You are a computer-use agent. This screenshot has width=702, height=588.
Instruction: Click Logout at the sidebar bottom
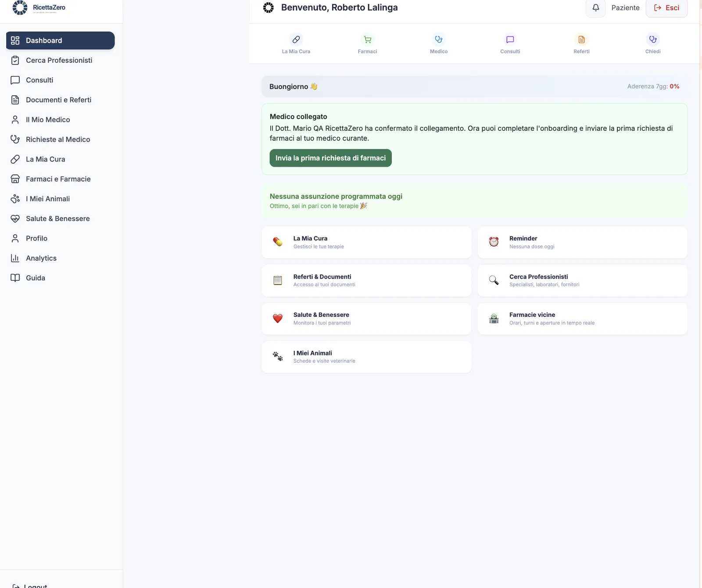(29, 585)
